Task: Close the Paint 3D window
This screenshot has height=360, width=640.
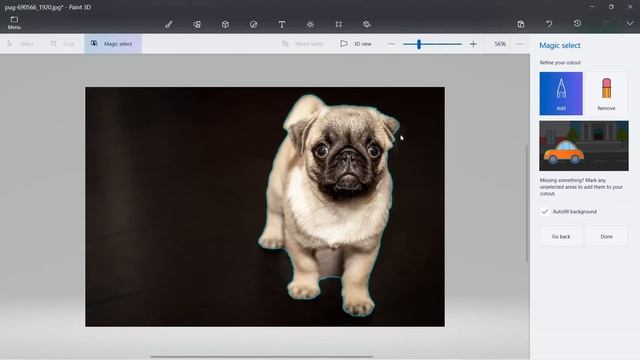Action: pyautogui.click(x=630, y=7)
